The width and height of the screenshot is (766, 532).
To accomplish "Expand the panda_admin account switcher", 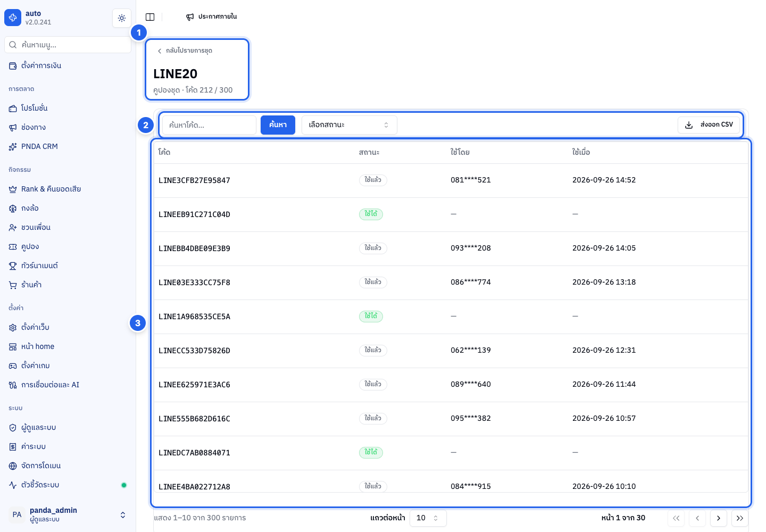I will pyautogui.click(x=68, y=514).
